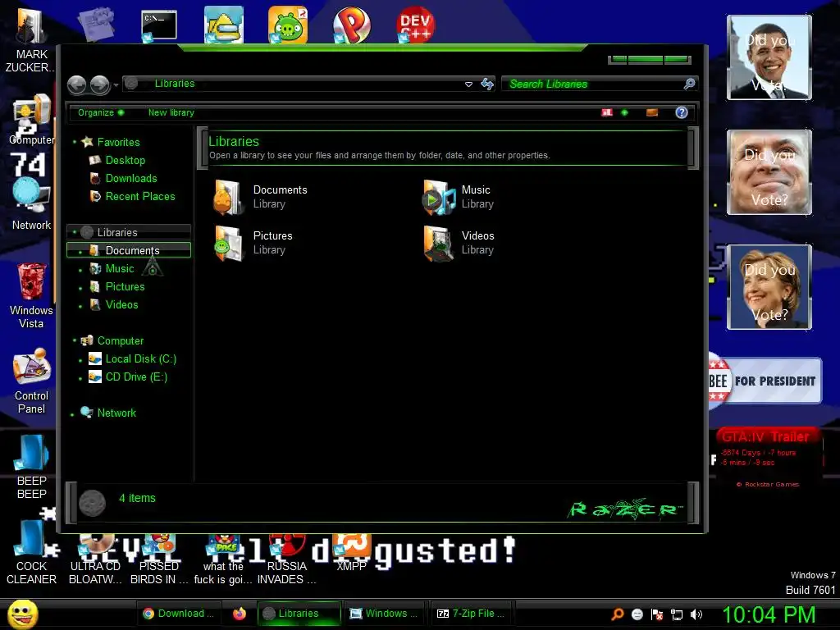Collapse the Favorites section

pyautogui.click(x=75, y=142)
